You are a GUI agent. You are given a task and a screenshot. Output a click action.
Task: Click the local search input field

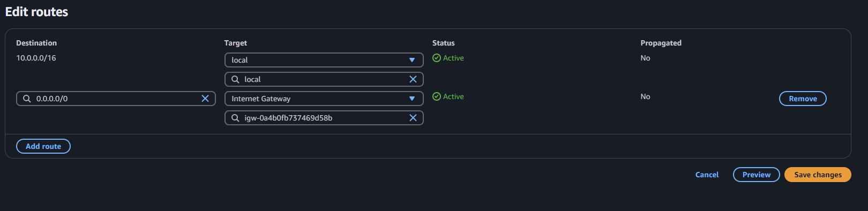324,79
